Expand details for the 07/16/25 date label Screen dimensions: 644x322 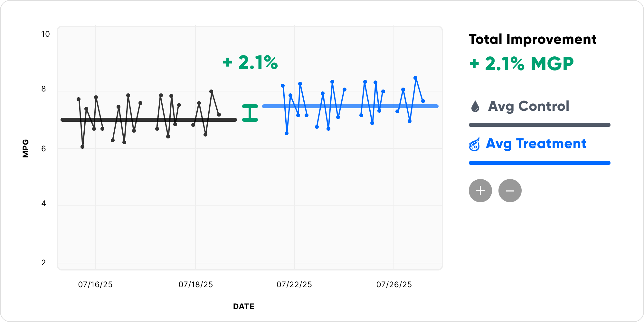pyautogui.click(x=95, y=284)
